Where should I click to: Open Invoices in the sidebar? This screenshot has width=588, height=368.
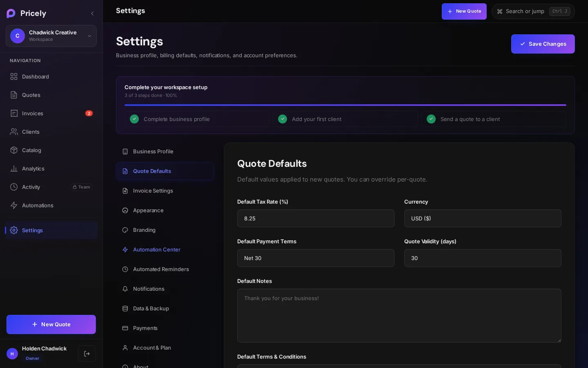[51, 113]
